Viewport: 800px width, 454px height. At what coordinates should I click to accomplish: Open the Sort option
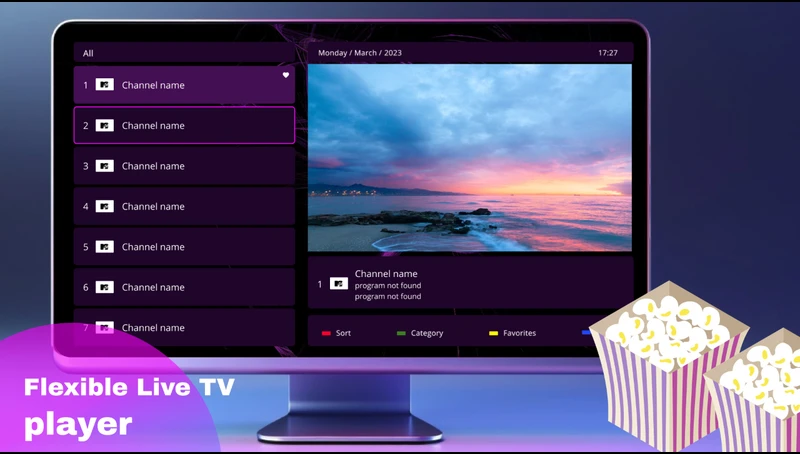click(x=343, y=333)
